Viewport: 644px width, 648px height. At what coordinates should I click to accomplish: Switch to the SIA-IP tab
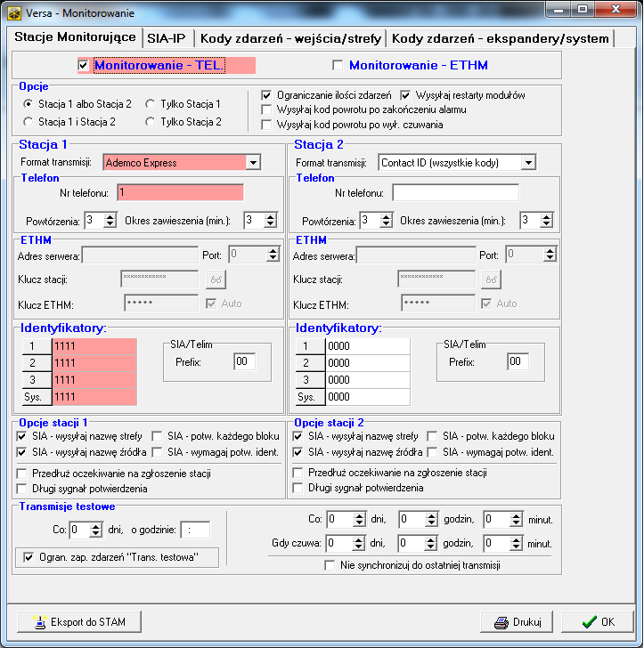[x=167, y=38]
